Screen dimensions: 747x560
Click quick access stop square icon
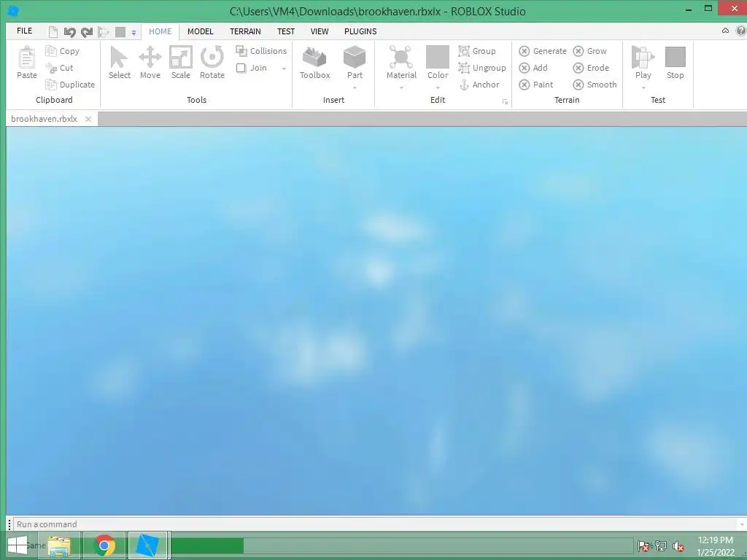120,32
